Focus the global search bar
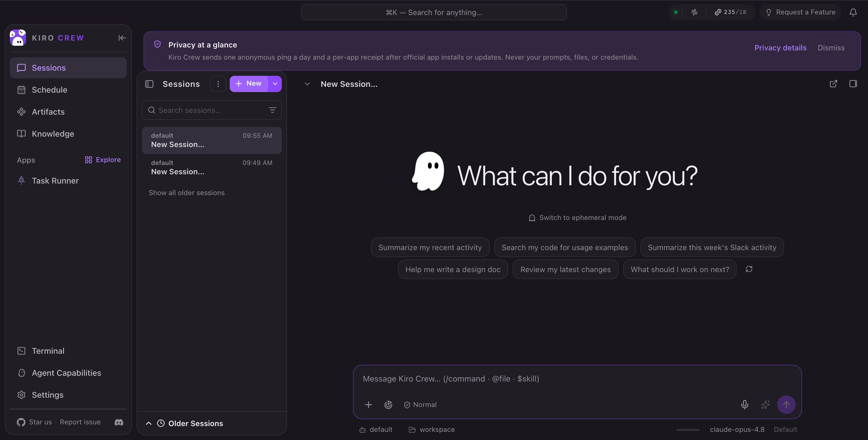The width and height of the screenshot is (868, 440). coord(434,12)
